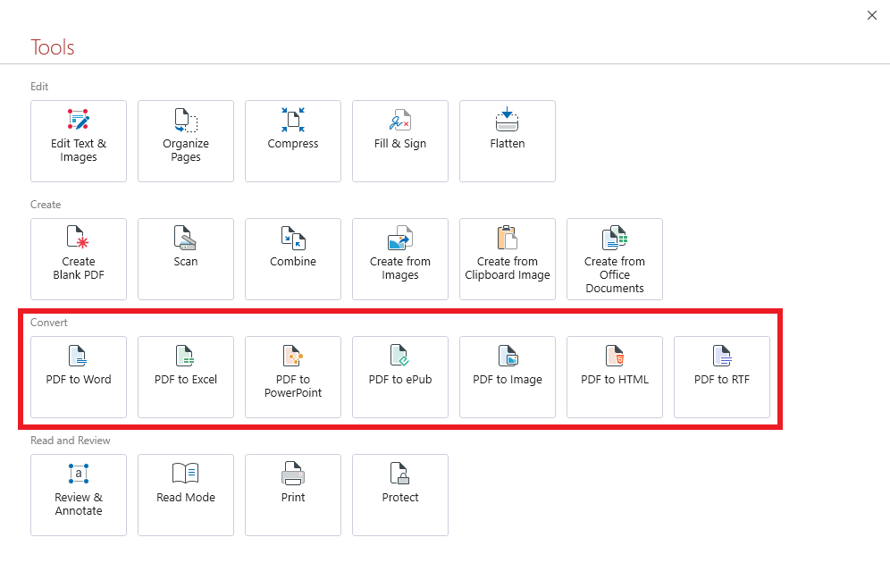Launch the Compress tool
Image resolution: width=890 pixels, height=588 pixels.
click(x=293, y=141)
